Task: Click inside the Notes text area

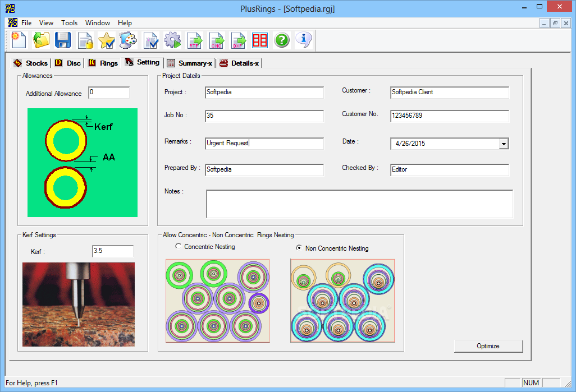Action: tap(359, 204)
